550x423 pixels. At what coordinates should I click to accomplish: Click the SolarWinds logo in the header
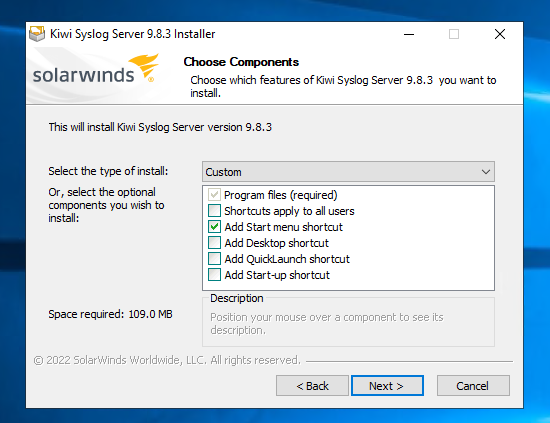(x=95, y=69)
